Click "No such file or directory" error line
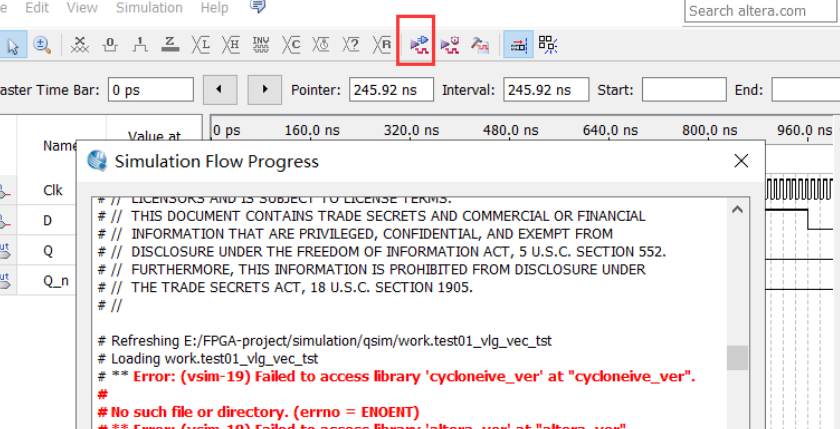This screenshot has height=429, width=840. (259, 412)
